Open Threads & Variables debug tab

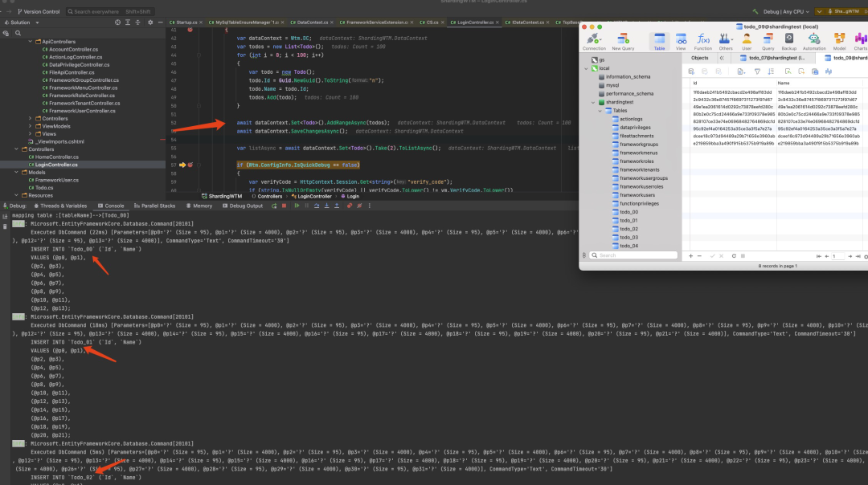click(60, 206)
